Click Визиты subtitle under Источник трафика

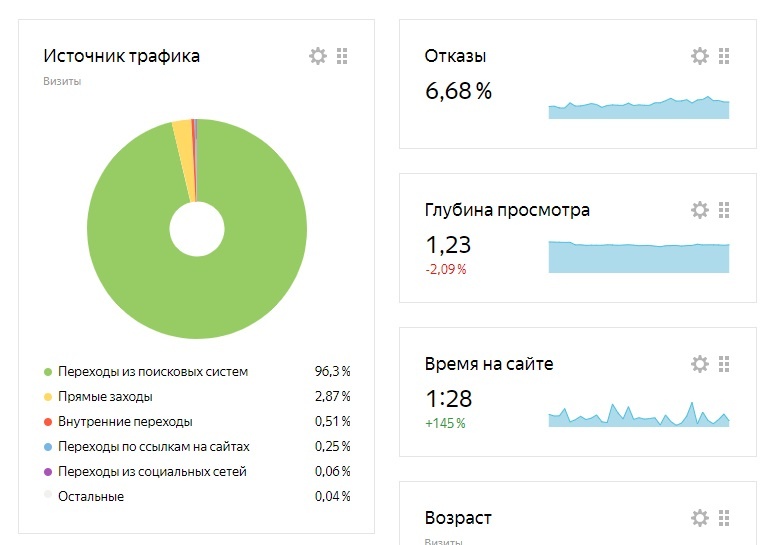pyautogui.click(x=62, y=81)
